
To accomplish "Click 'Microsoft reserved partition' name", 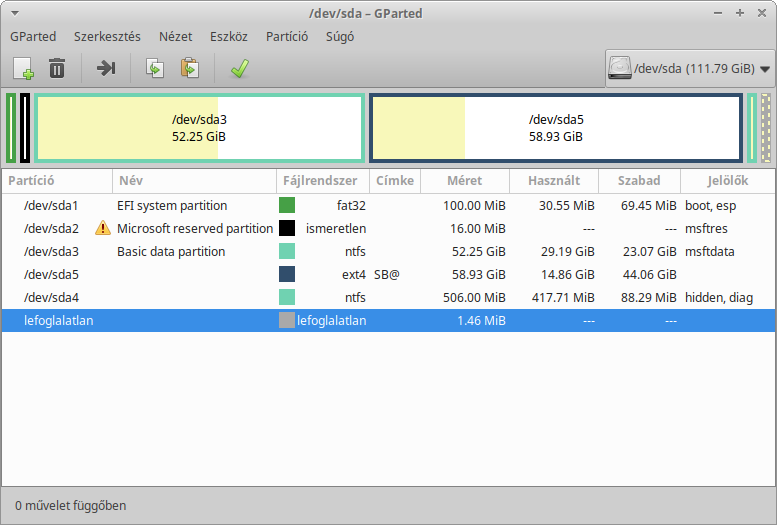I will click(x=195, y=228).
